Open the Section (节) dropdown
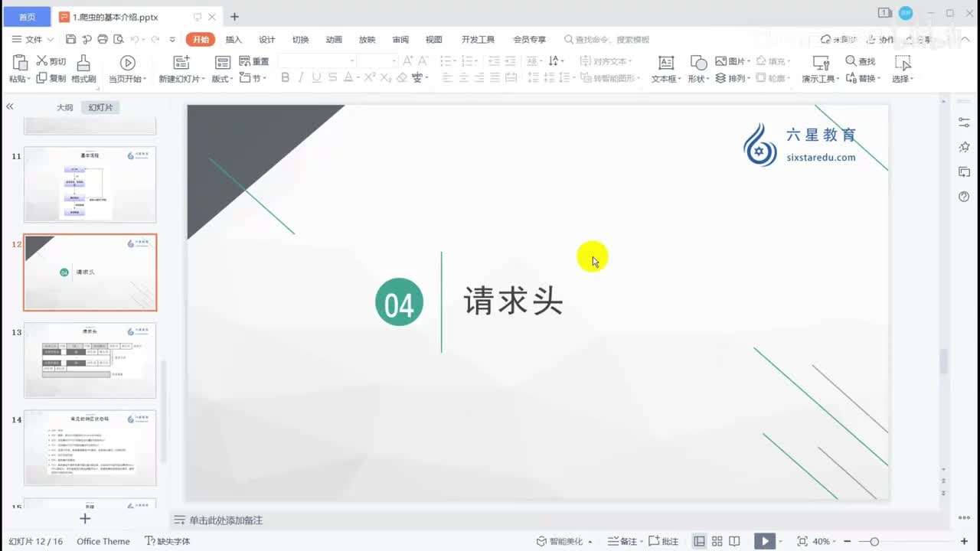 (x=253, y=78)
